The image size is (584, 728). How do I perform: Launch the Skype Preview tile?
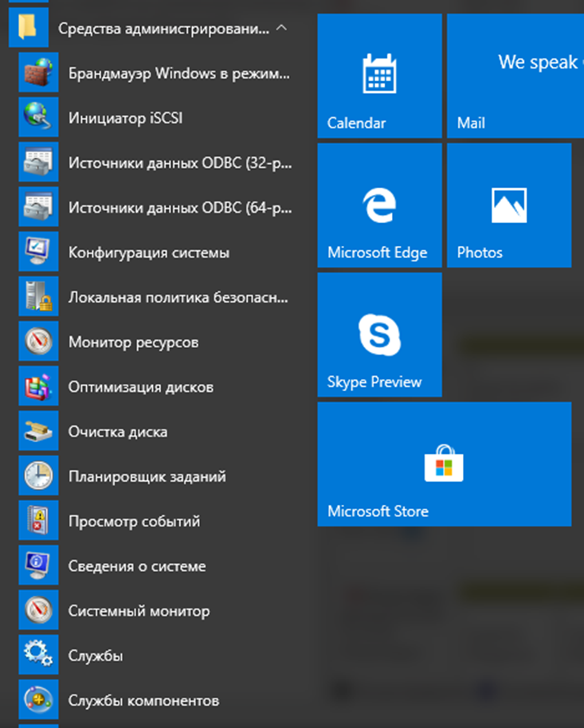click(x=379, y=335)
